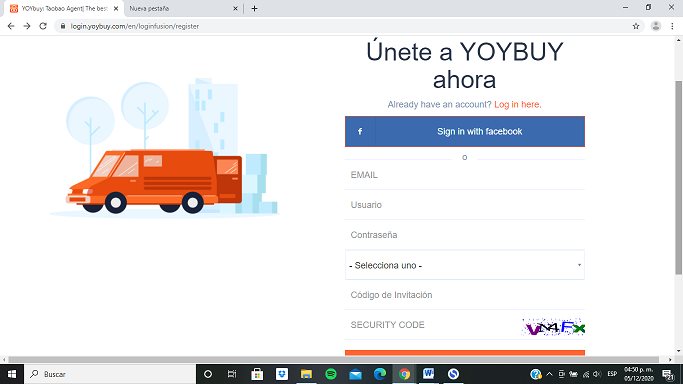683x384 pixels.
Task: Click the Código de Invitación field
Action: (465, 295)
